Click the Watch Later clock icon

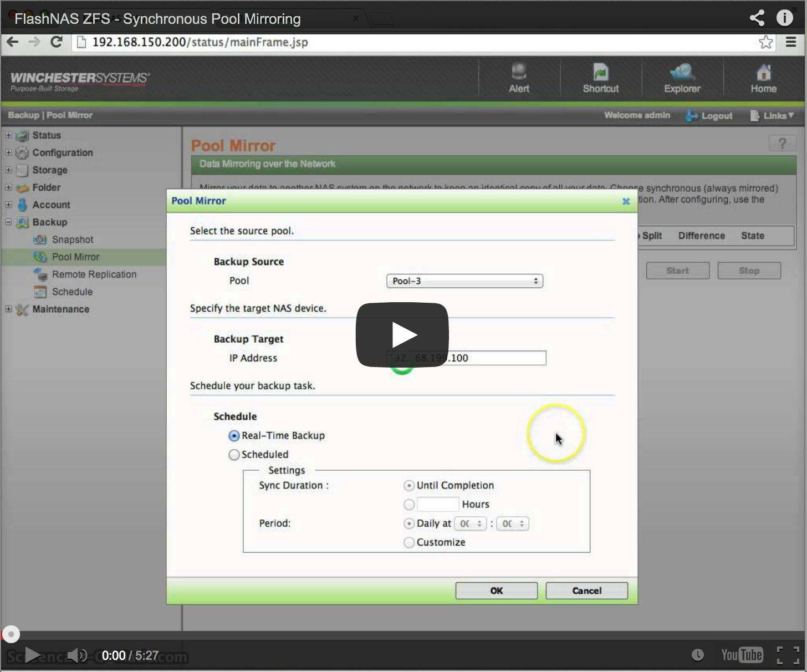[698, 655]
